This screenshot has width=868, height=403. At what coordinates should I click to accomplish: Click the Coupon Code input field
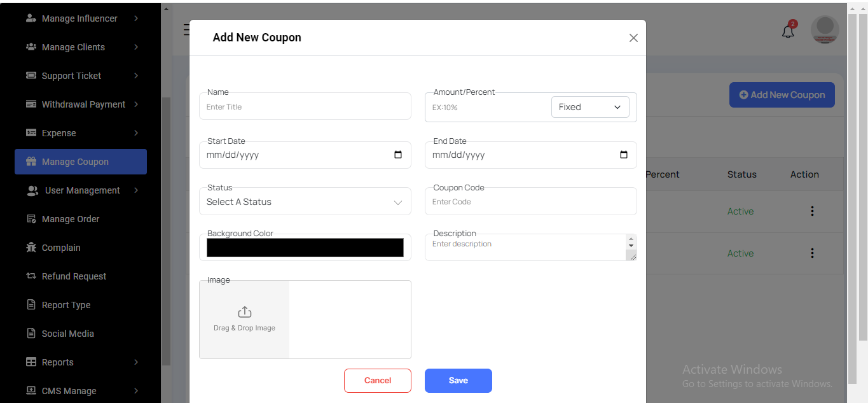pos(530,202)
